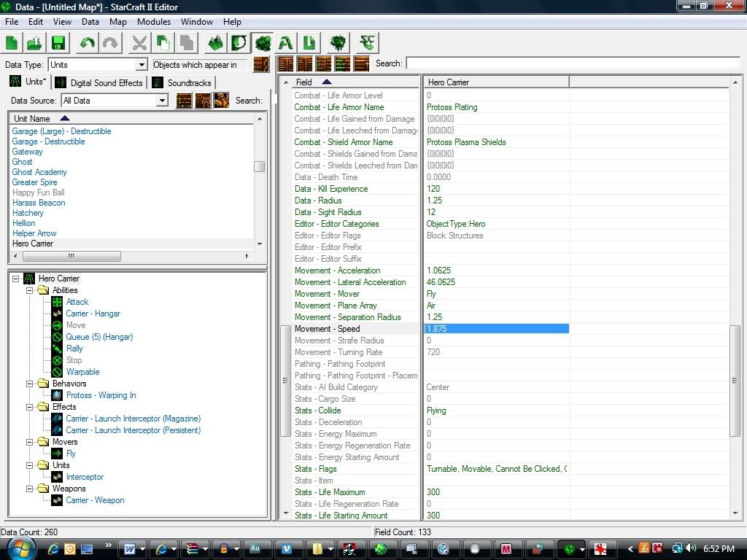Click the unit list vertical scrollbar thumb

260,167
